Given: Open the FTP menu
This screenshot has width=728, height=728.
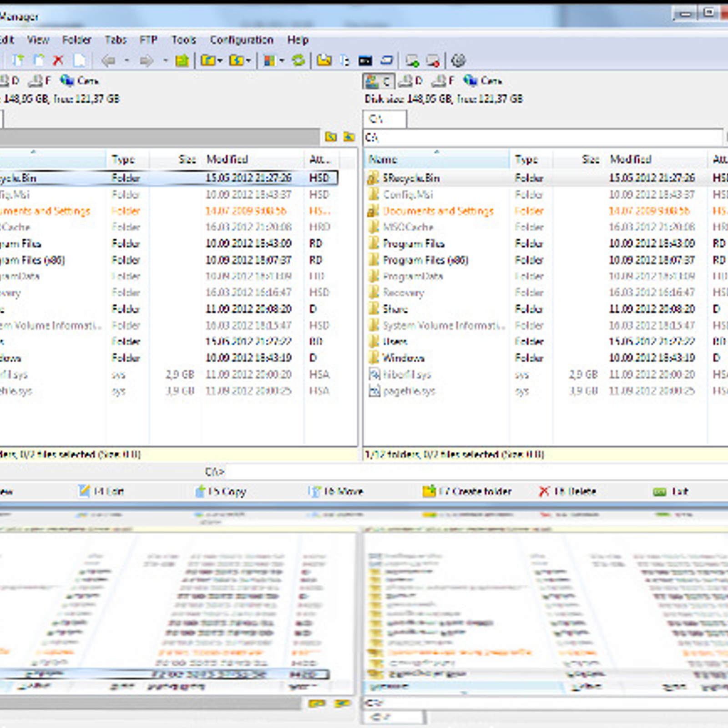Looking at the screenshot, I should click(x=148, y=40).
